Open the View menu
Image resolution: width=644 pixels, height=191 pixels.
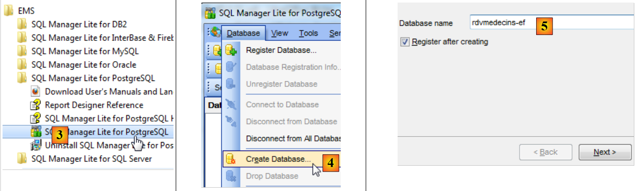pyautogui.click(x=280, y=33)
